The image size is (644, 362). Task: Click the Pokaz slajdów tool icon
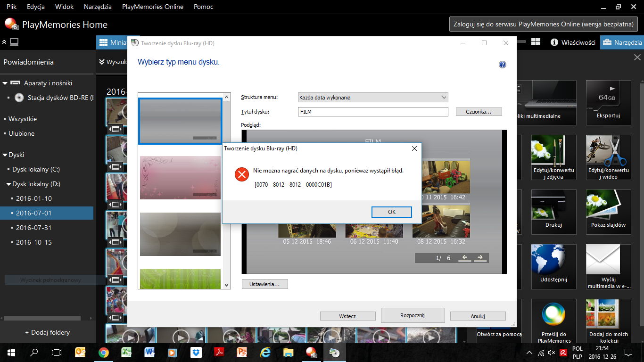click(x=608, y=206)
